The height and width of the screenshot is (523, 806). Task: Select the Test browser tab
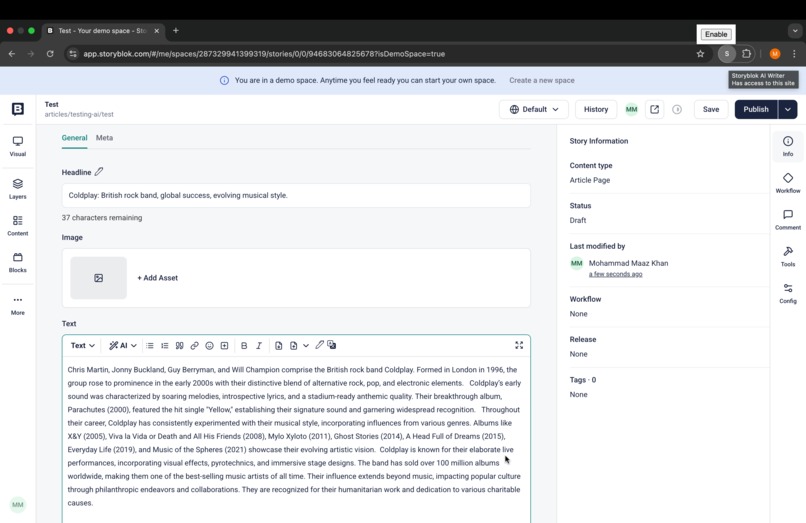point(103,31)
